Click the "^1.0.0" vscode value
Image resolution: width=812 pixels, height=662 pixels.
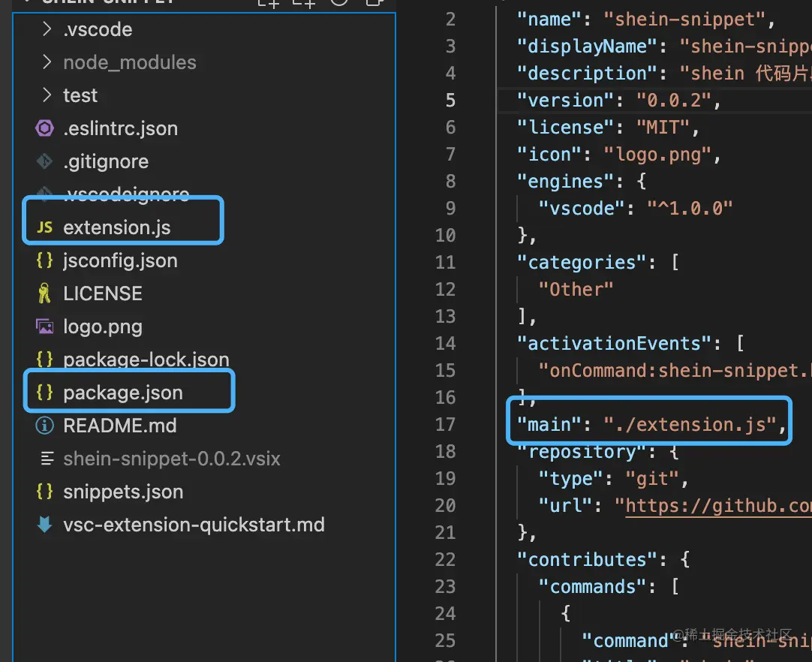690,208
